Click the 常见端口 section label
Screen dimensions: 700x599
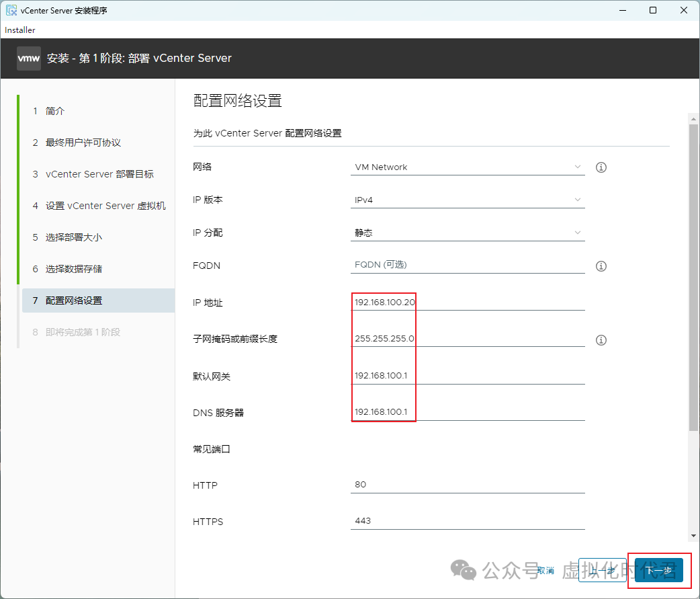pos(212,449)
